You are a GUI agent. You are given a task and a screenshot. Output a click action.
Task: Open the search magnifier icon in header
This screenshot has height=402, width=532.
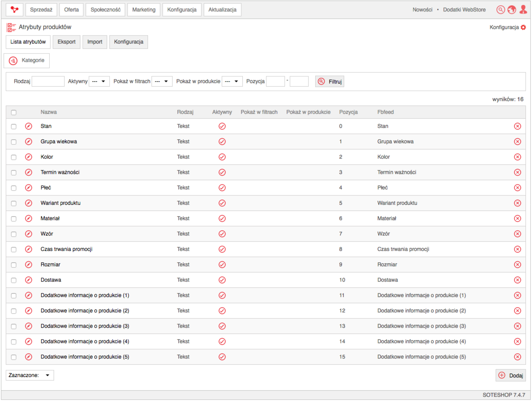pos(500,10)
